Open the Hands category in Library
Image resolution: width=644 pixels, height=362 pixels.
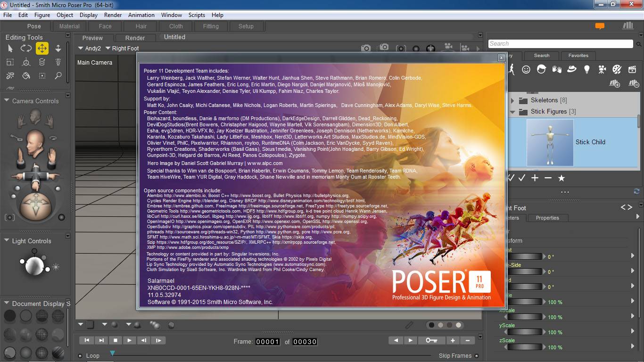556,69
